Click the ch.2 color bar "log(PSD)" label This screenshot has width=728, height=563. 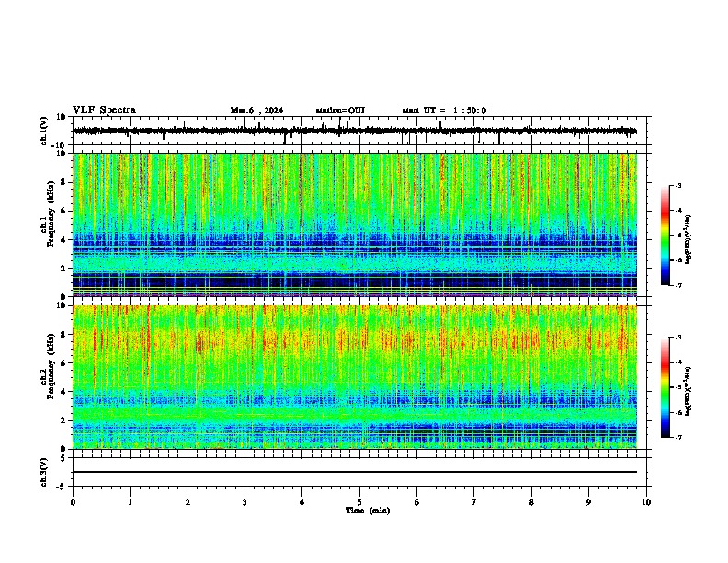click(x=688, y=391)
